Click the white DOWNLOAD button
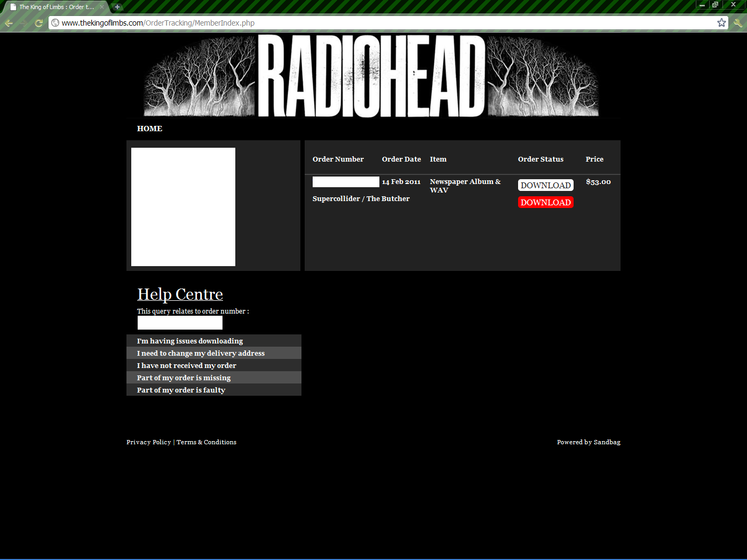747x560 pixels. click(546, 185)
